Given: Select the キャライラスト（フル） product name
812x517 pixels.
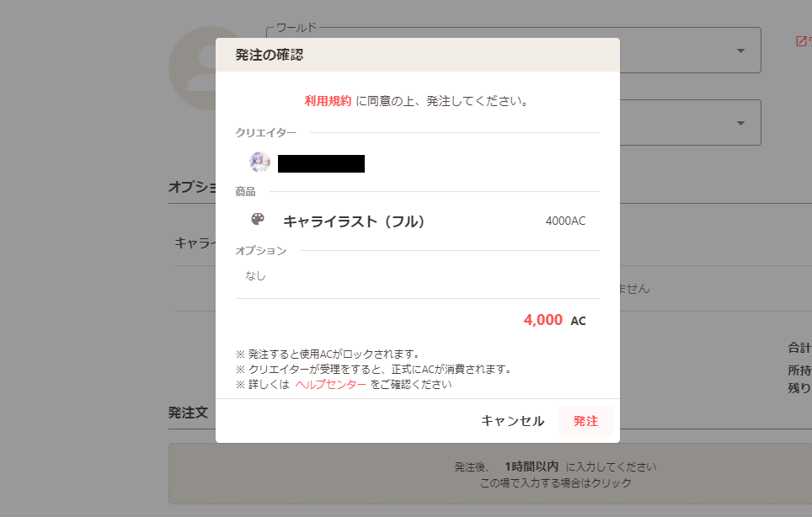Looking at the screenshot, I should coord(354,221).
